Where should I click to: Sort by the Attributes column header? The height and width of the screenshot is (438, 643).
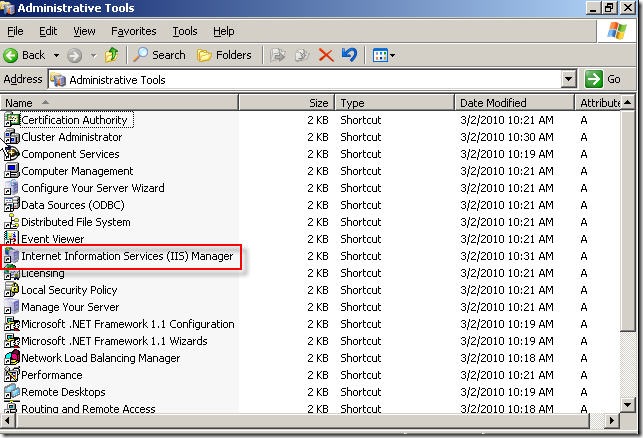coord(598,103)
